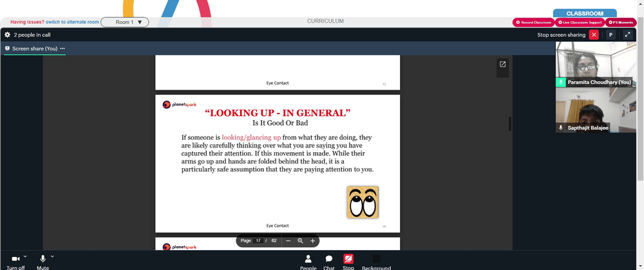This screenshot has height=270, width=644.
Task: Click the P profile avatar button
Action: pos(611,35)
